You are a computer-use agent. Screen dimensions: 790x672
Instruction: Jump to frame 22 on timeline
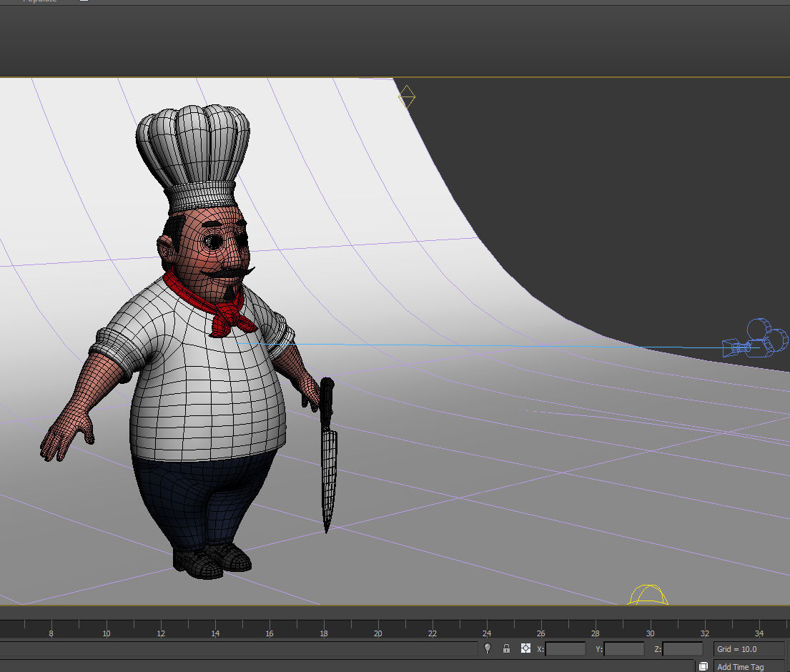433,633
